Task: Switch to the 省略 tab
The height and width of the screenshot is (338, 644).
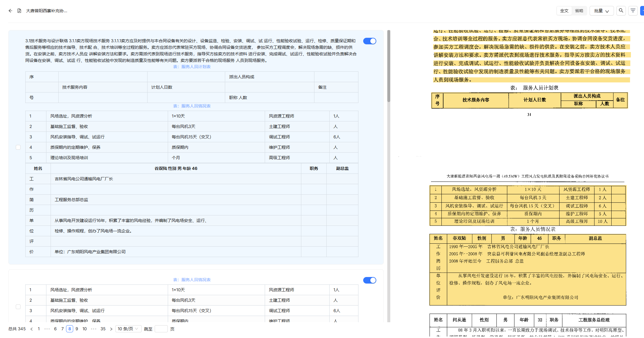Action: point(579,11)
